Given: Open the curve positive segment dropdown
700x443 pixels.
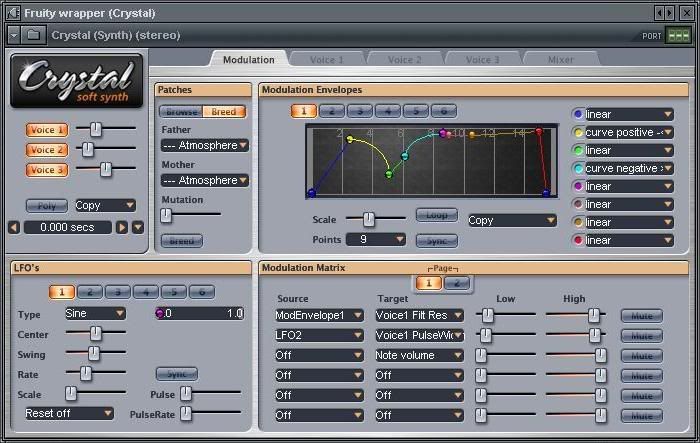Looking at the screenshot, I should (x=629, y=133).
